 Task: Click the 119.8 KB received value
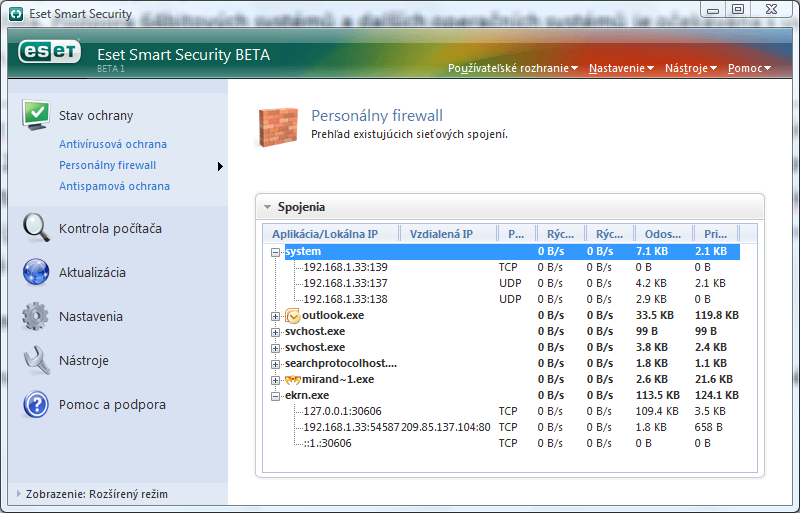click(717, 315)
